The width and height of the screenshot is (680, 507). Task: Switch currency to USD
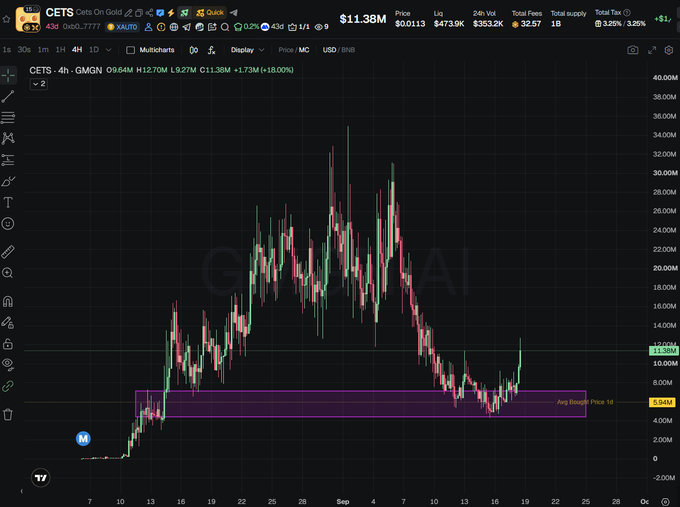pyautogui.click(x=329, y=50)
